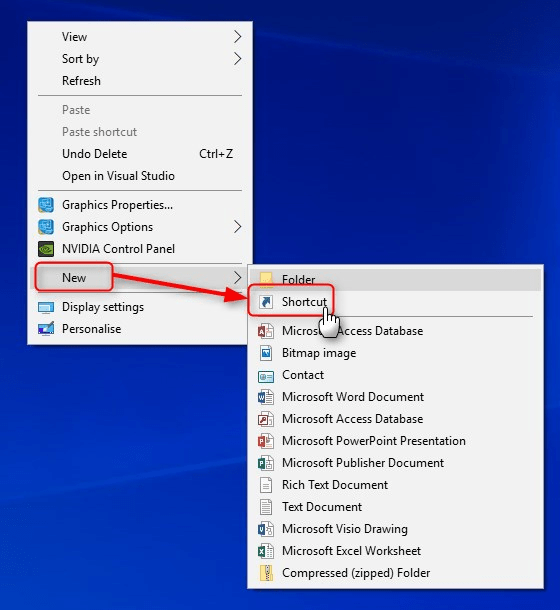Create a Microsoft Visio Drawing
The height and width of the screenshot is (610, 560).
395,529
